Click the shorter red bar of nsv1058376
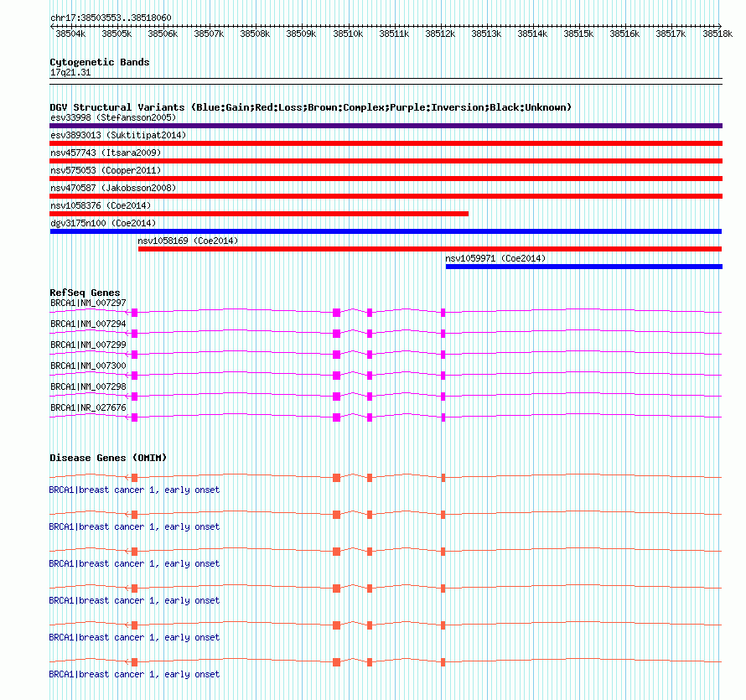Screen dimensions: 746x700 pos(259,214)
